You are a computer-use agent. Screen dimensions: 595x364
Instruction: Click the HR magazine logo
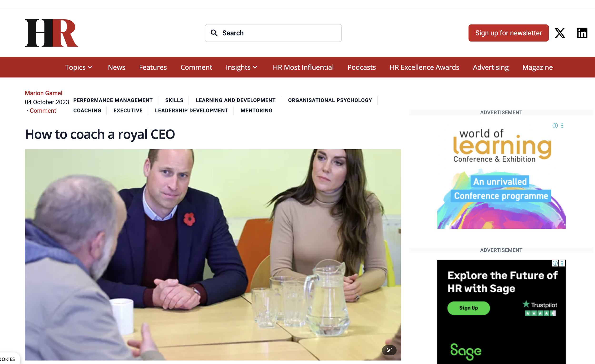pos(51,33)
